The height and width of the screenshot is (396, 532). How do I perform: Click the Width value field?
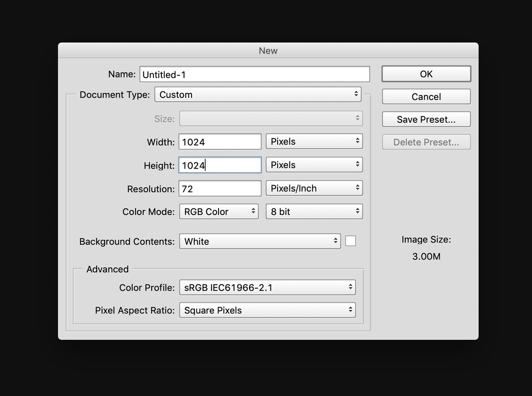(x=220, y=142)
